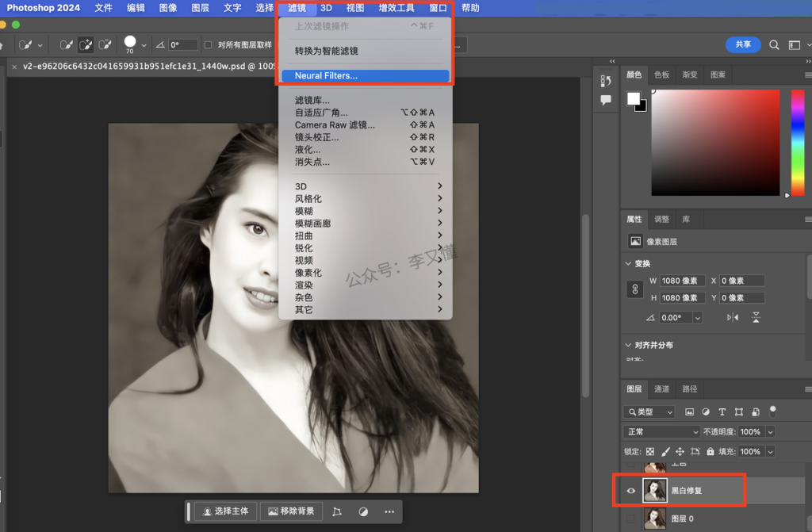Select the subtract from selection brush icon

click(105, 45)
